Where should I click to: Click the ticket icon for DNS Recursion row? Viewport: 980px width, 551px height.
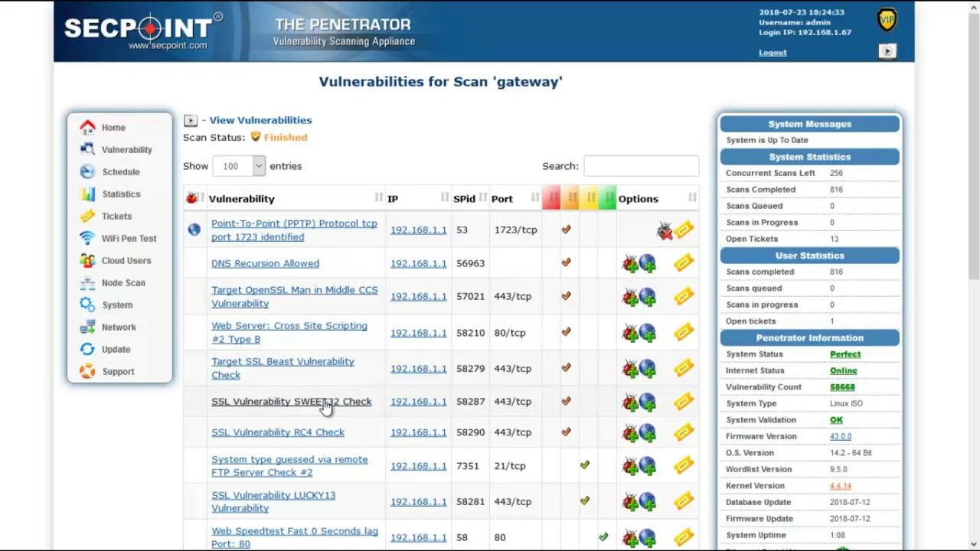(684, 262)
